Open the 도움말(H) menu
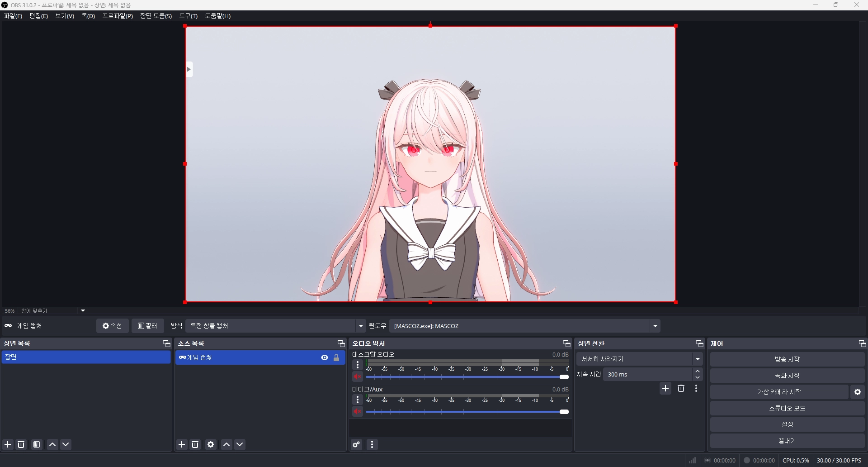 pos(217,16)
